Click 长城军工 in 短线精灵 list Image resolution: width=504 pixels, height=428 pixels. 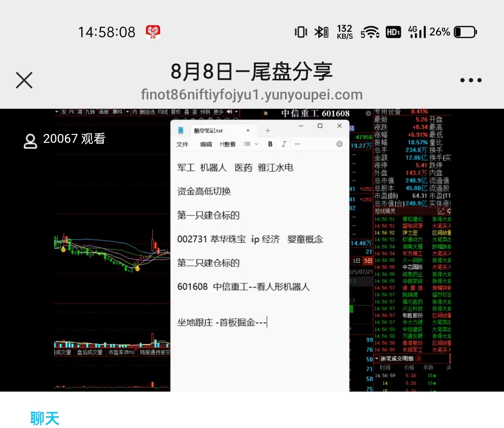[x=413, y=350]
